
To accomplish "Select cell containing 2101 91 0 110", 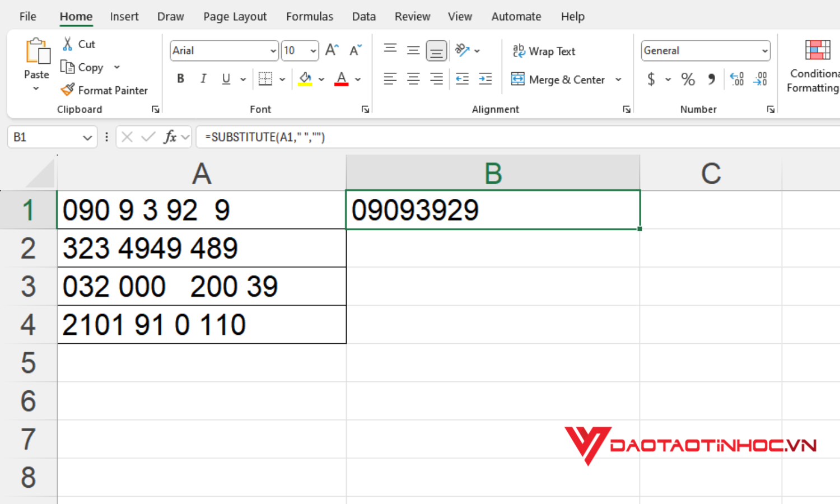I will [202, 324].
